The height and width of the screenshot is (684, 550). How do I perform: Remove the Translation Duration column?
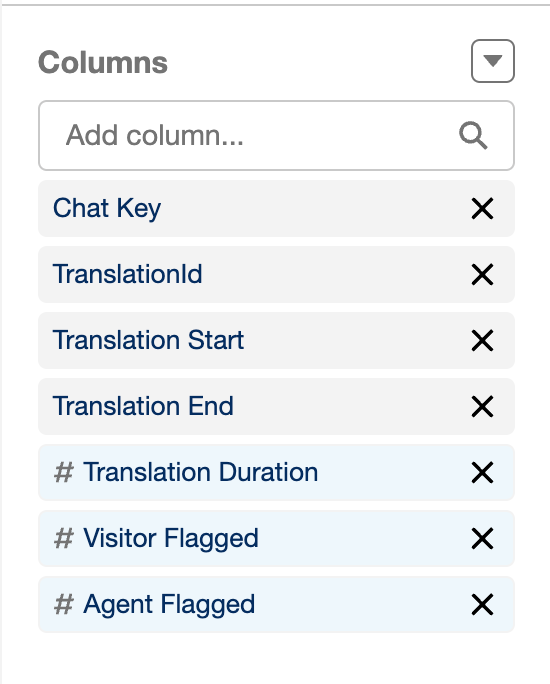click(x=482, y=472)
